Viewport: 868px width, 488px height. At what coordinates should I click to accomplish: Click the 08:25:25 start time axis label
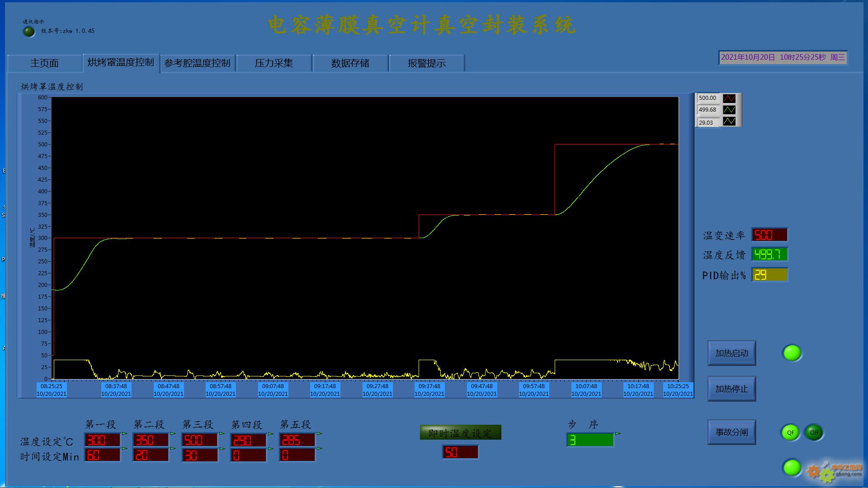click(x=52, y=386)
